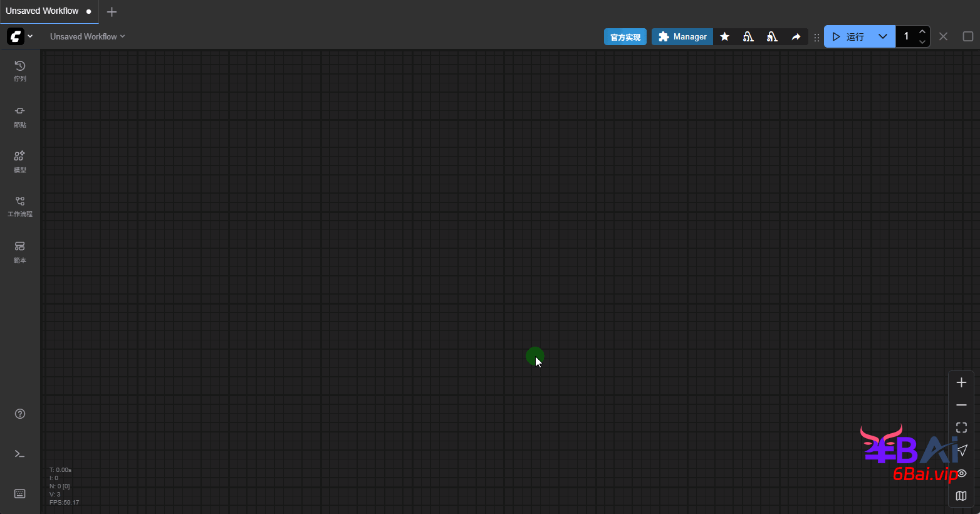
Task: Open the node library sidebar panel
Action: click(20, 116)
